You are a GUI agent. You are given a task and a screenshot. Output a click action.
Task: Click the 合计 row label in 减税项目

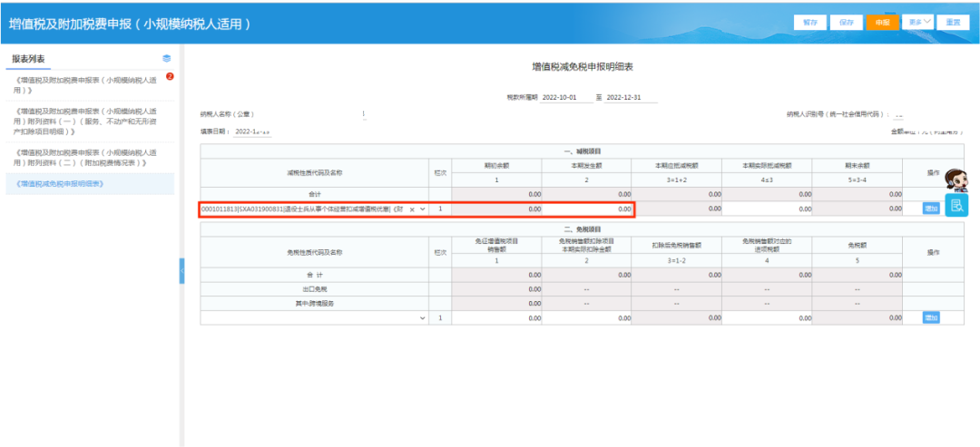tap(314, 194)
